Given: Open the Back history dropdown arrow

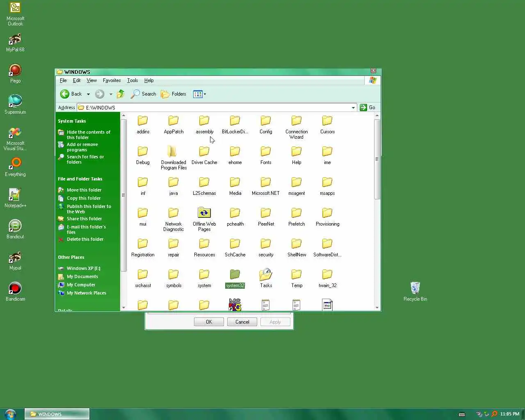Looking at the screenshot, I should [x=88, y=94].
